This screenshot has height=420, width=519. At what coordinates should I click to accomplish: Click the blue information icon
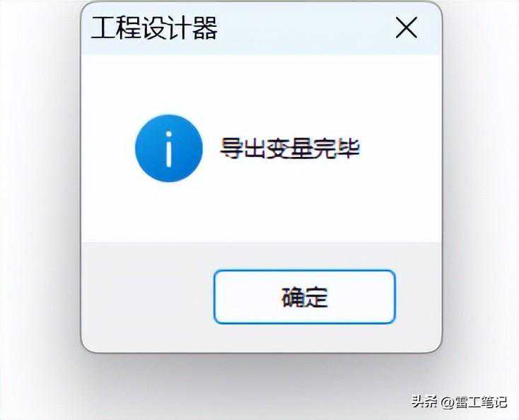[x=169, y=148]
